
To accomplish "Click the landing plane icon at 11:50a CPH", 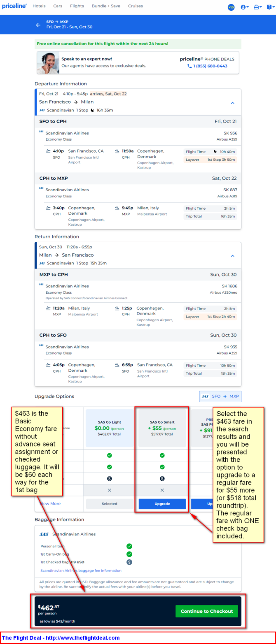I will (x=117, y=151).
